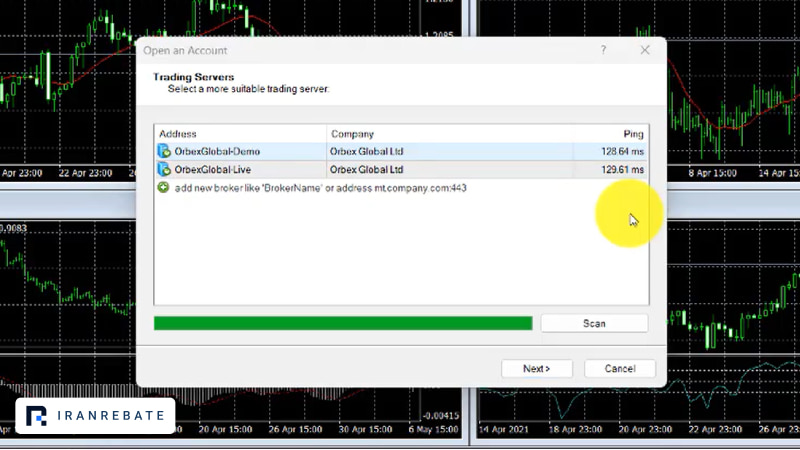Close the Open an Account dialog
The width and height of the screenshot is (800, 450).
click(x=645, y=50)
